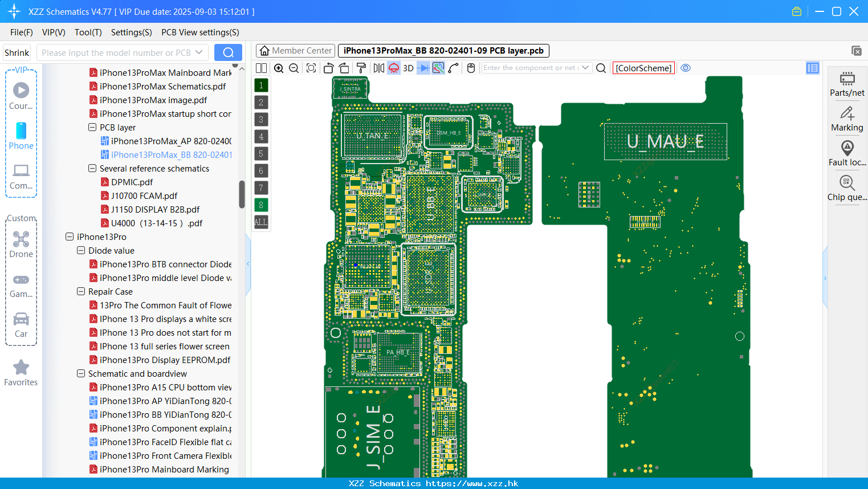Open the Marking tool
This screenshot has width=868, height=489.
tap(847, 119)
